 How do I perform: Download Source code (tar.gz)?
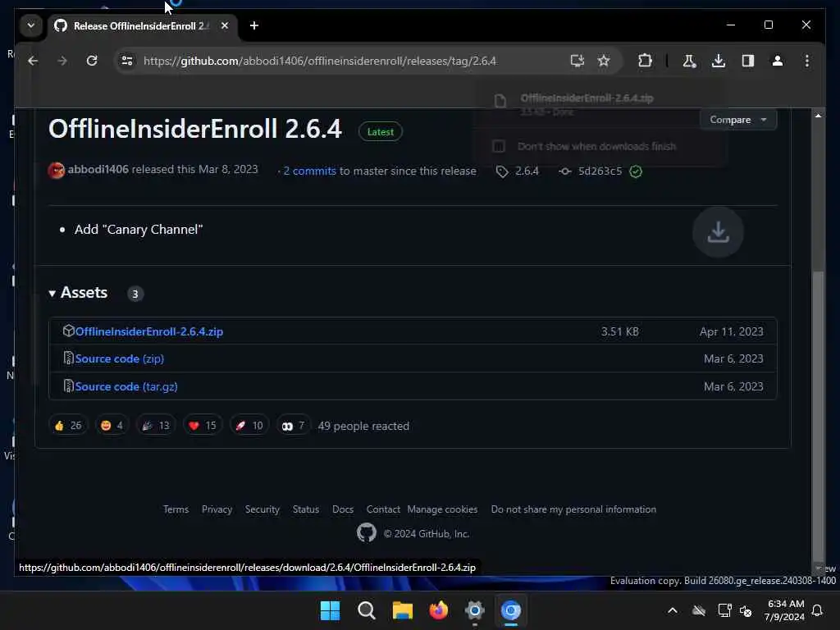pyautogui.click(x=126, y=387)
